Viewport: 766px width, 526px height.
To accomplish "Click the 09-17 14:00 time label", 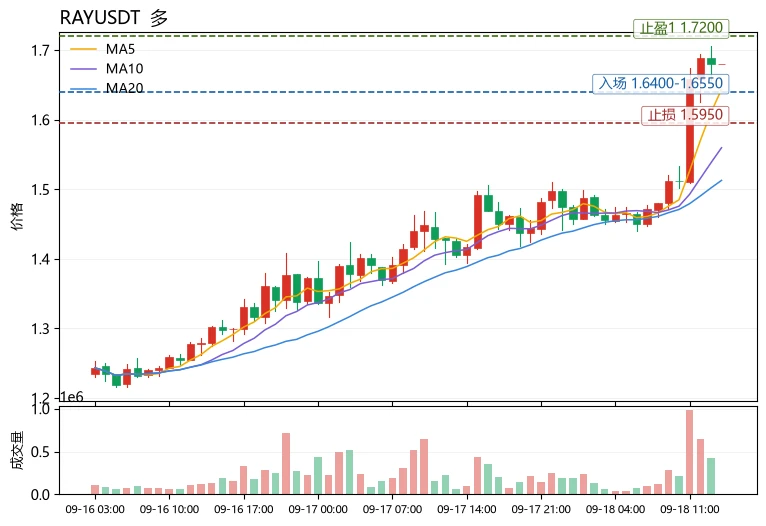I will tap(467, 509).
